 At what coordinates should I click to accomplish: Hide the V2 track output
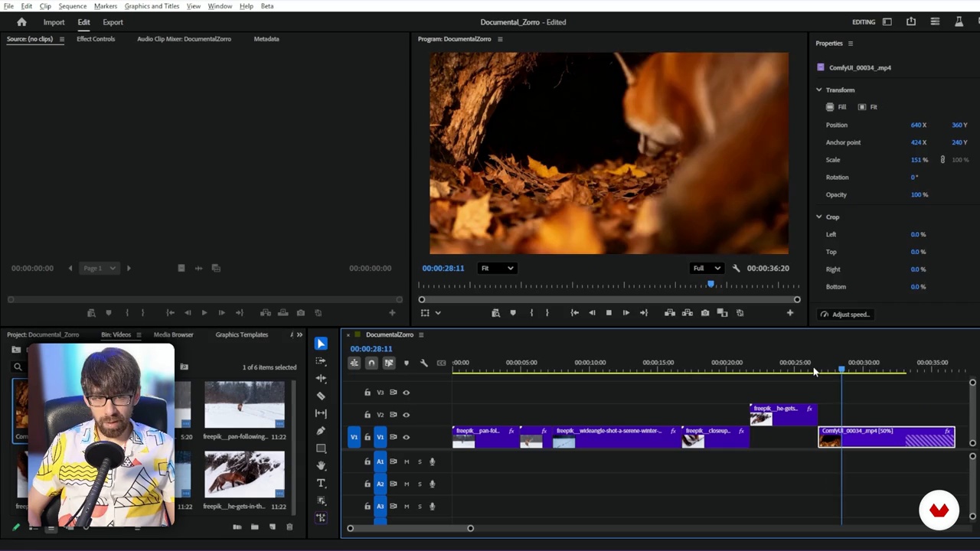coord(407,415)
